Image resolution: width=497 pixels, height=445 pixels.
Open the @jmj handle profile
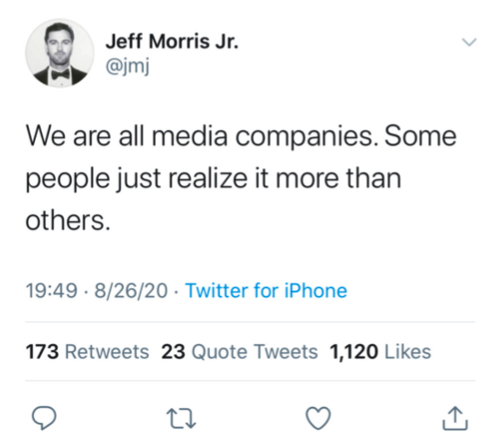point(127,66)
